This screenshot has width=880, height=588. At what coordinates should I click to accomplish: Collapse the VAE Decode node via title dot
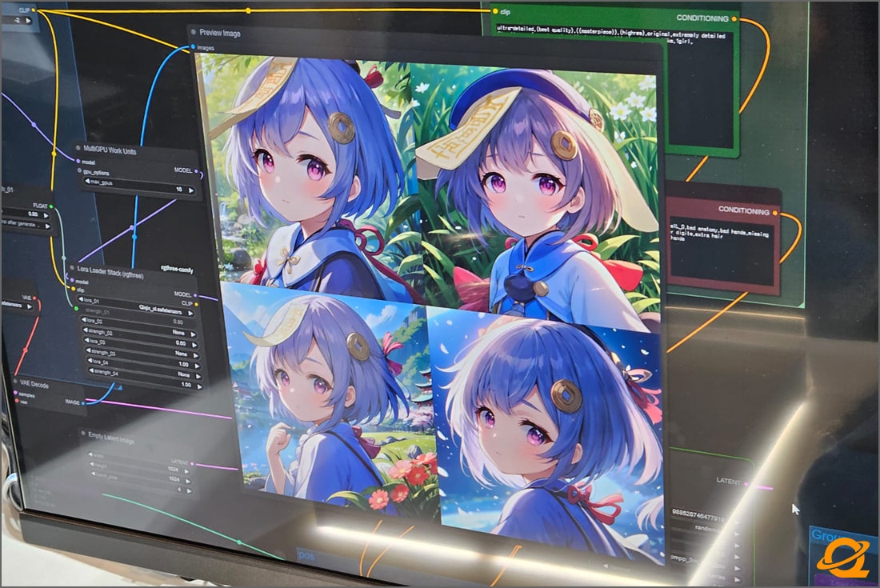tap(15, 382)
